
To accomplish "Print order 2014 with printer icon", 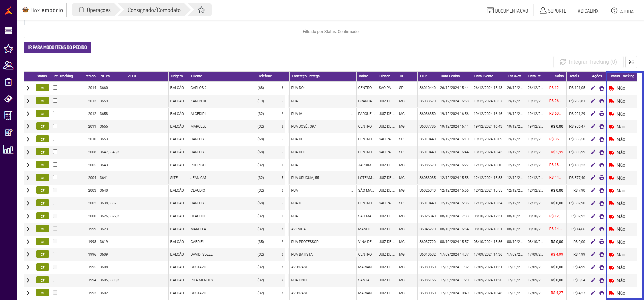I will 602,88.
